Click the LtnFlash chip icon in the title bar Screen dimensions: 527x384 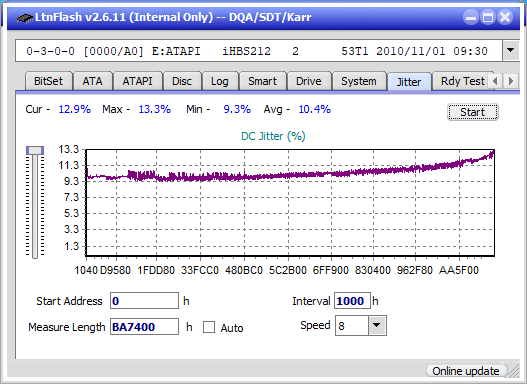(x=24, y=17)
